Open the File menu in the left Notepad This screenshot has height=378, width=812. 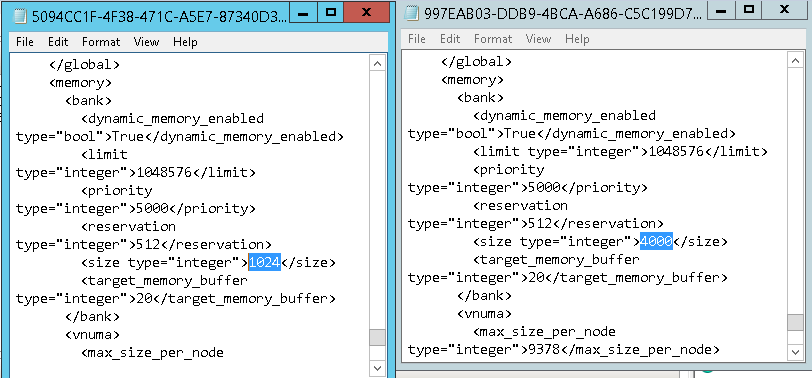tap(25, 42)
